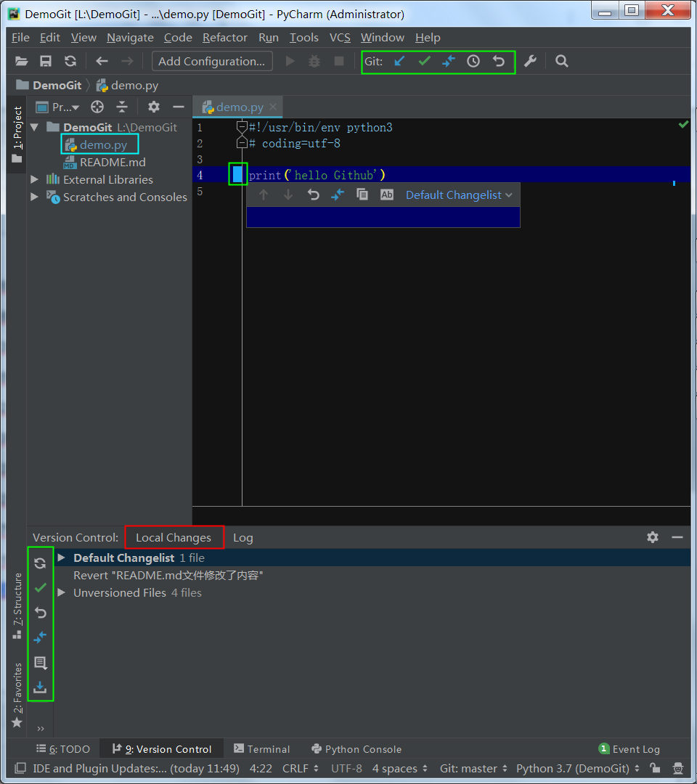Image resolution: width=697 pixels, height=784 pixels.
Task: Open the Event Log
Action: 629,749
